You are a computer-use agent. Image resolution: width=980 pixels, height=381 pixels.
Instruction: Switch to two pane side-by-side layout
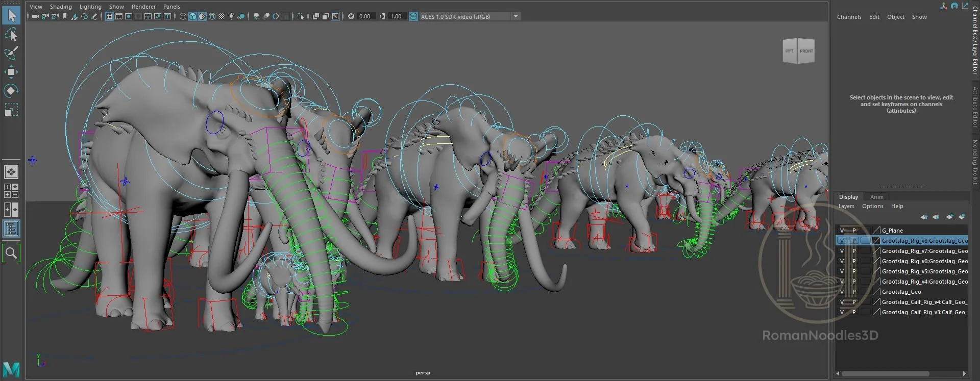(11, 209)
